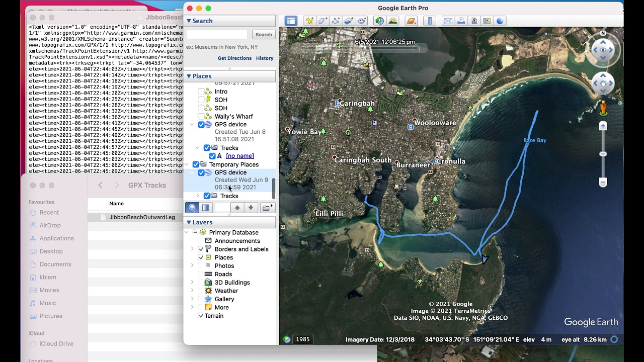
Task: Click the Get Directions link
Action: tap(234, 58)
